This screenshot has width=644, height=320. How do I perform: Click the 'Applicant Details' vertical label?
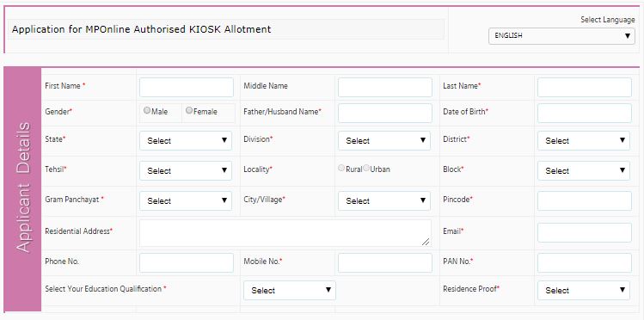(x=22, y=187)
